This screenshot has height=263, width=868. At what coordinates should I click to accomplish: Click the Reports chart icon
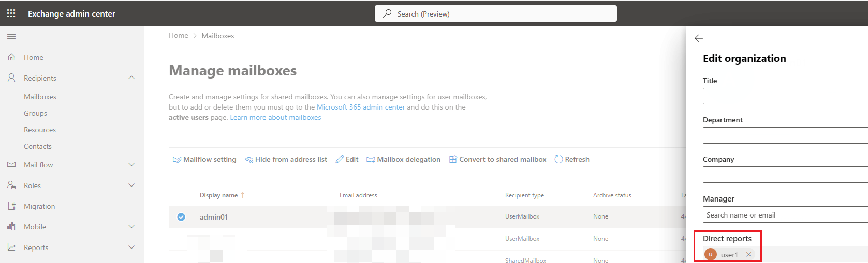(x=11, y=247)
